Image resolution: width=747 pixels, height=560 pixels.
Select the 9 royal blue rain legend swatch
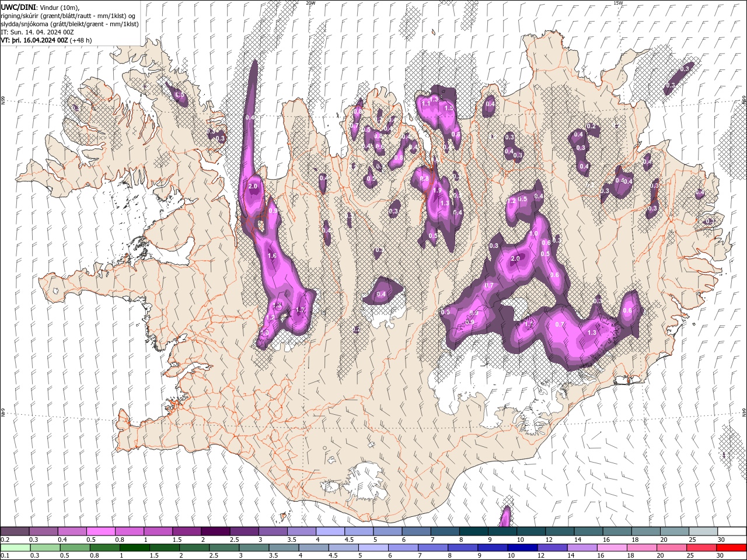coord(493,548)
